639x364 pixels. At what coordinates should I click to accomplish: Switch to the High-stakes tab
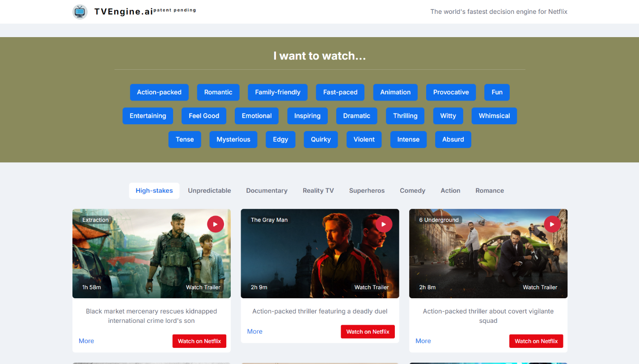tap(154, 190)
